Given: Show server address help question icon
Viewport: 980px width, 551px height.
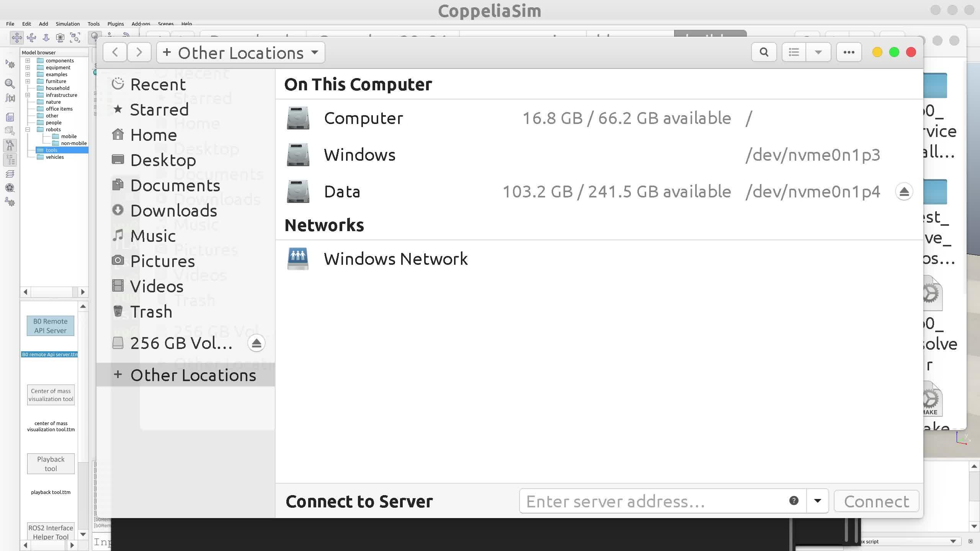Looking at the screenshot, I should [794, 500].
